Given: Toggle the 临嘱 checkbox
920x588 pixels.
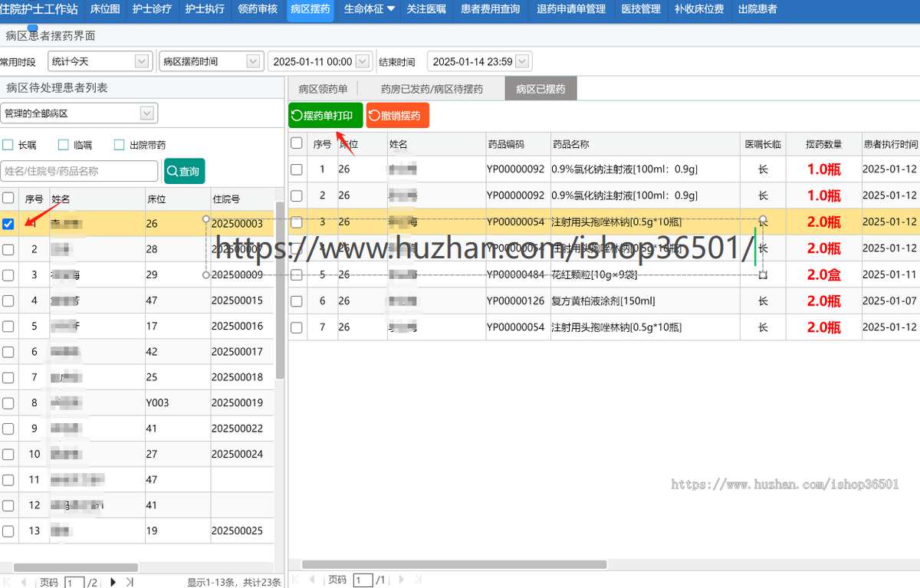Looking at the screenshot, I should [x=64, y=145].
